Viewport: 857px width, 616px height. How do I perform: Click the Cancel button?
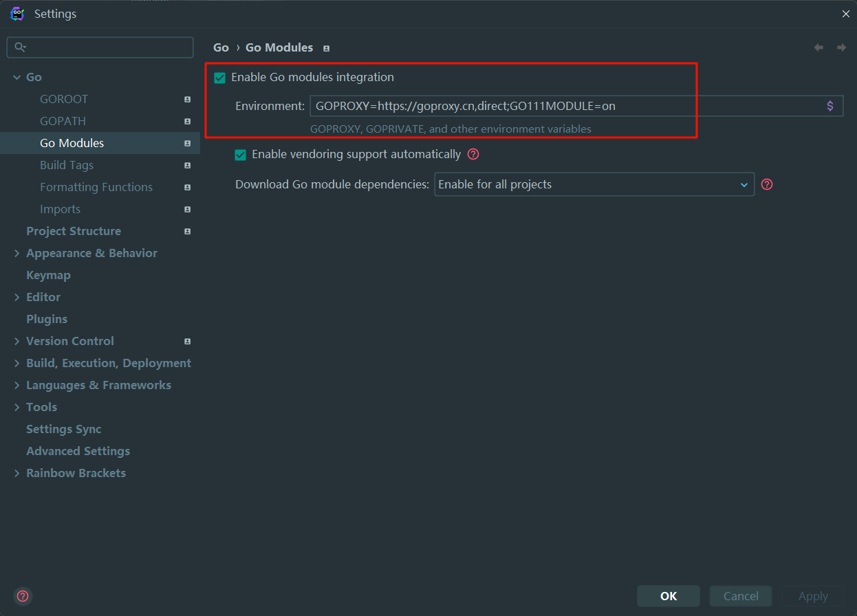pyautogui.click(x=740, y=596)
